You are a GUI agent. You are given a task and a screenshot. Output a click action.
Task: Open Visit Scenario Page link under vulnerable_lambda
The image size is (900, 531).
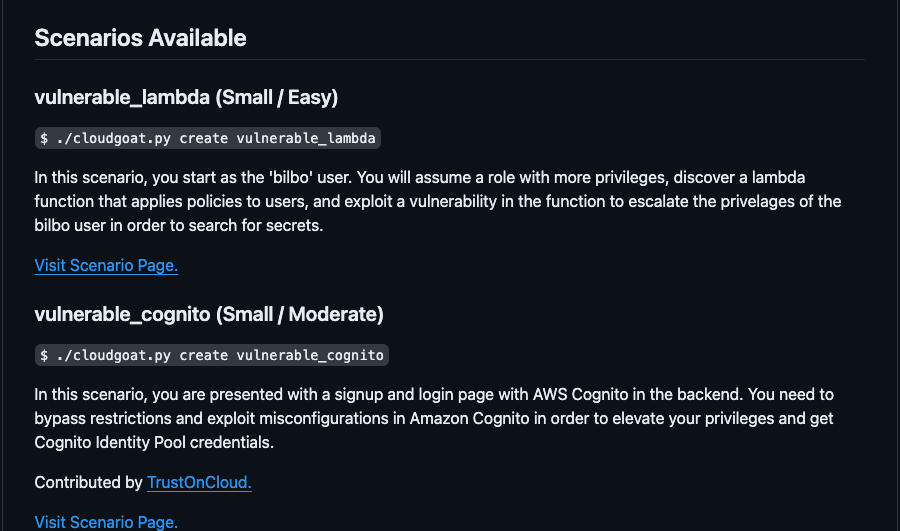106,265
